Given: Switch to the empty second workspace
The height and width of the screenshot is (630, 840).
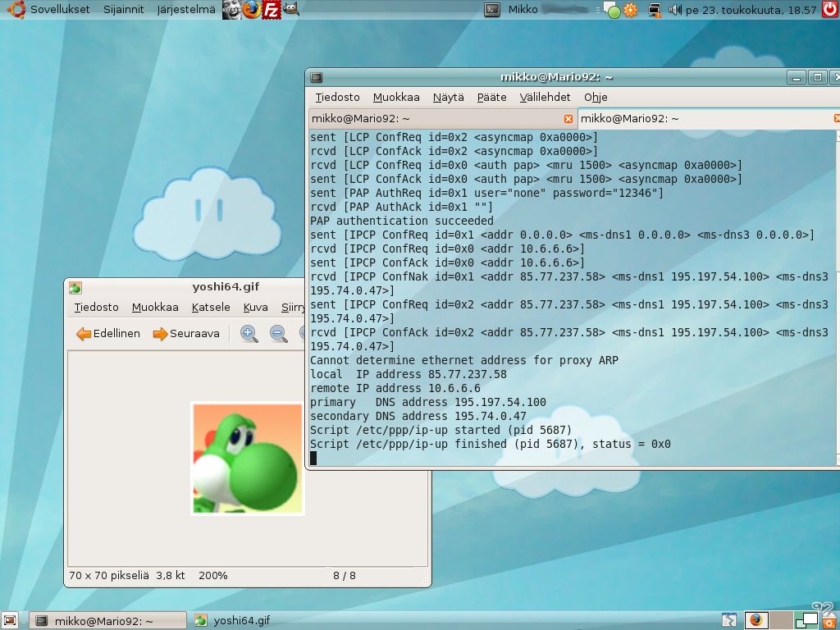Looking at the screenshot, I should point(781,620).
